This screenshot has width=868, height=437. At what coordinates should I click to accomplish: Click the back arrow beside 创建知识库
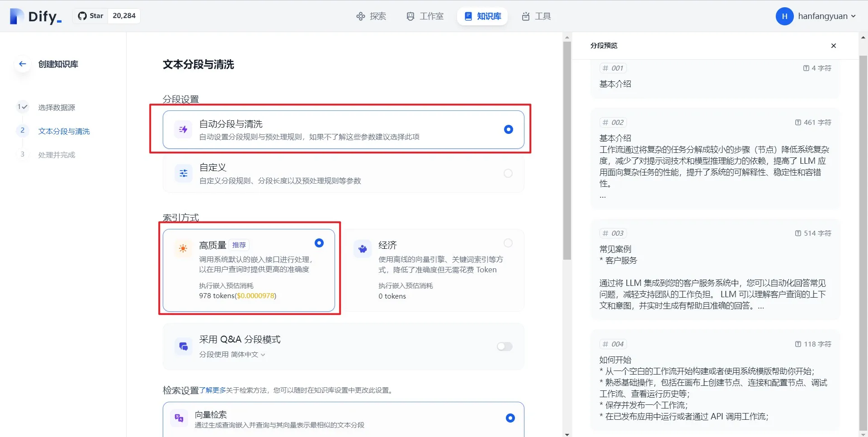23,64
